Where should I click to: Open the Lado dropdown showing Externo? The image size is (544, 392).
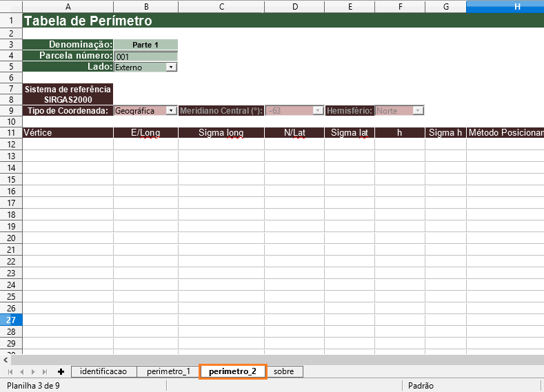pos(172,67)
